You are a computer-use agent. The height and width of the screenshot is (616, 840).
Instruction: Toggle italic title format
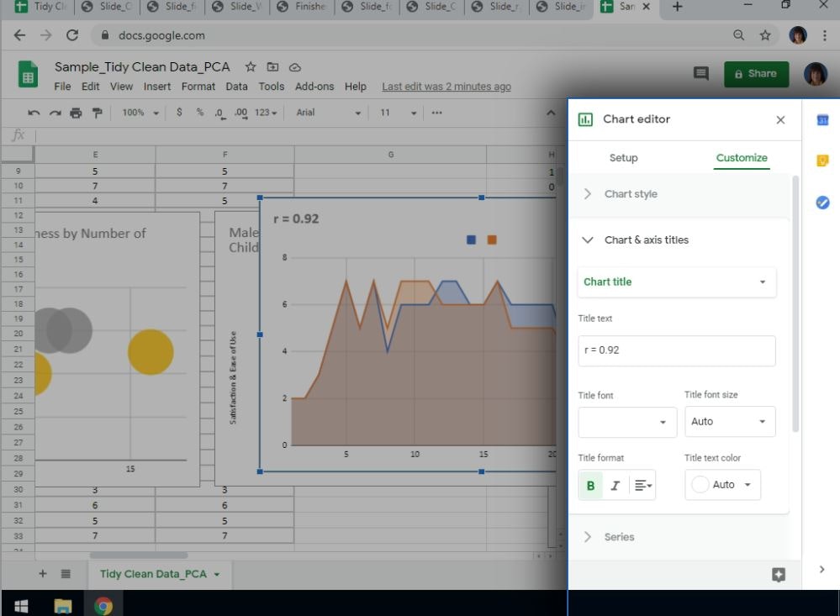click(x=615, y=485)
